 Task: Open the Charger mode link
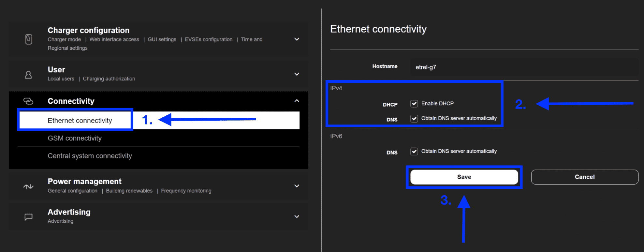pyautogui.click(x=64, y=39)
